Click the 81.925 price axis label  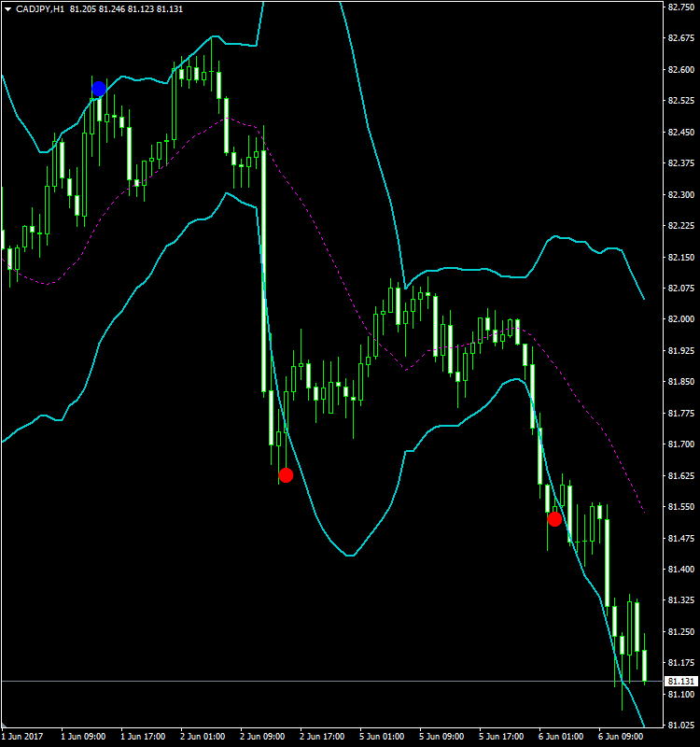click(681, 351)
